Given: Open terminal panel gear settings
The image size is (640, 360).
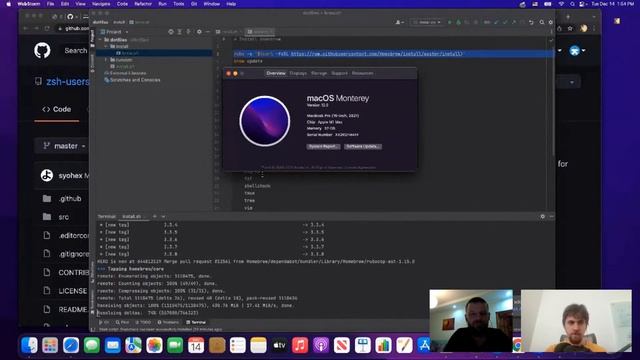Looking at the screenshot, I should pos(542,216).
